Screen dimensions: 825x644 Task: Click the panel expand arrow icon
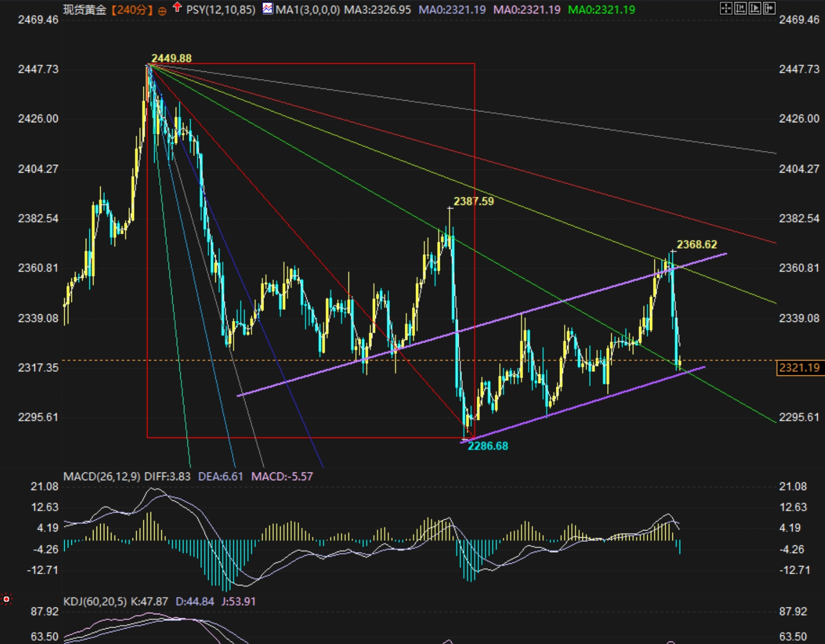point(769,8)
